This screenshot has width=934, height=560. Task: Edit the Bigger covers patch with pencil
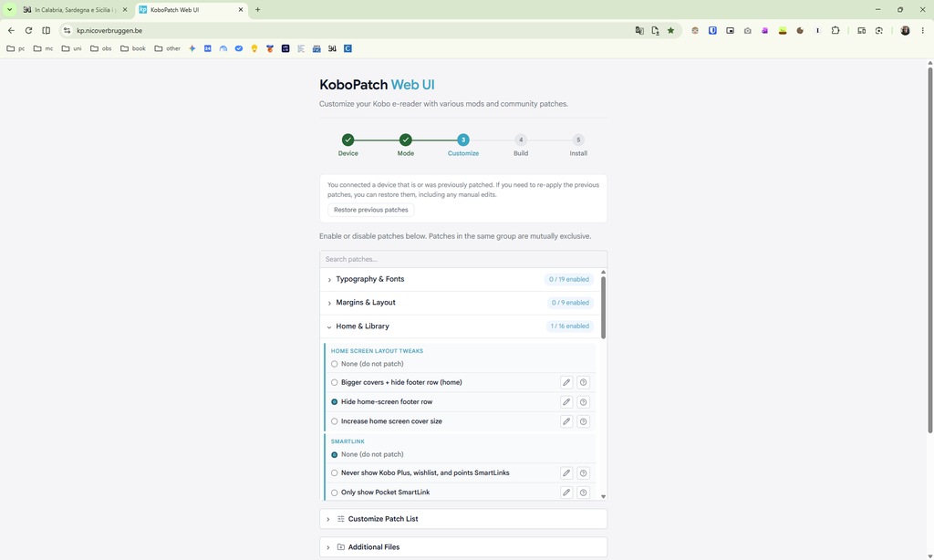[x=566, y=382]
